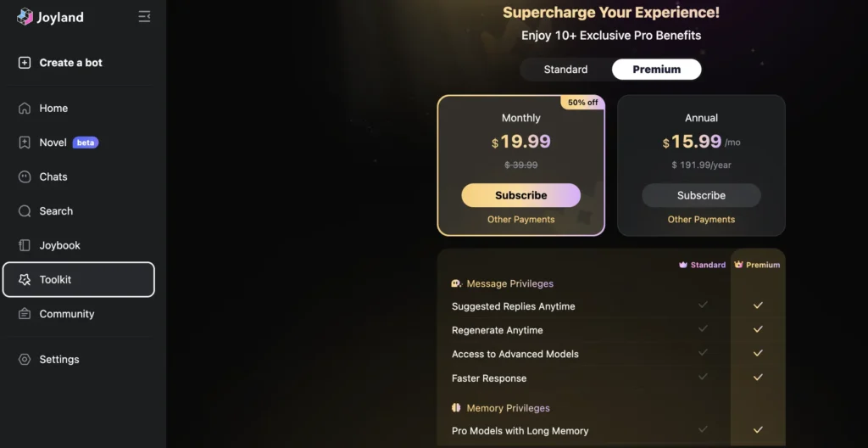
Task: Subscribe to the Monthly $19.99 plan
Action: pos(520,195)
